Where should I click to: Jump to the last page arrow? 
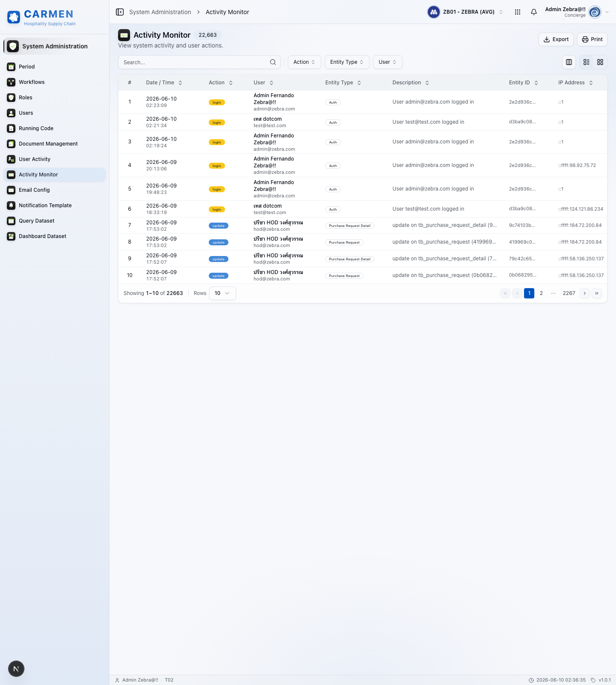(597, 293)
